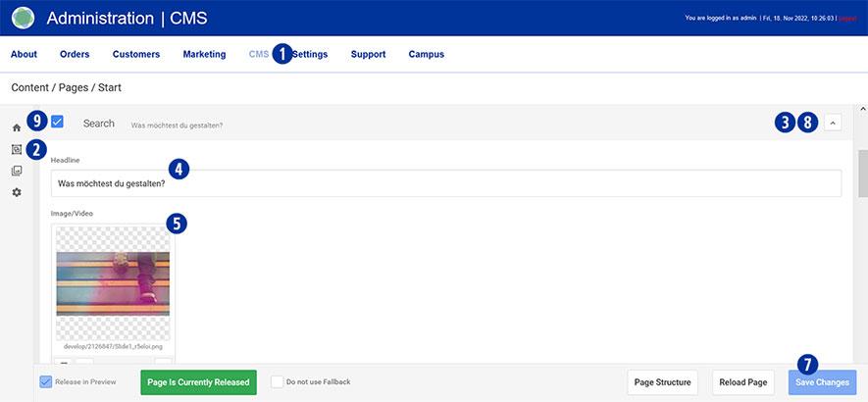Open the gear settings icon in sidebar

click(17, 192)
